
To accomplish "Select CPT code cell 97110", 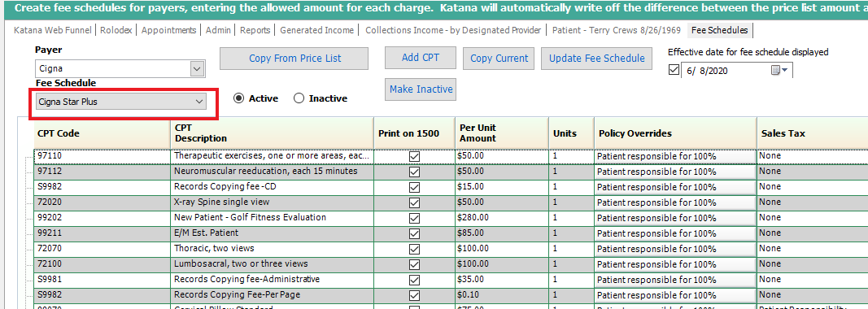I will [103, 157].
